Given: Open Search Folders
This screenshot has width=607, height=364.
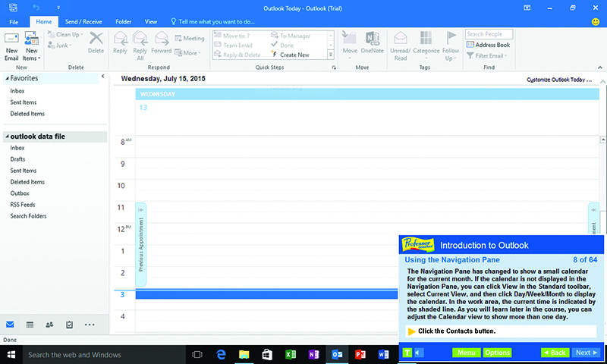Looking at the screenshot, I should coord(28,216).
